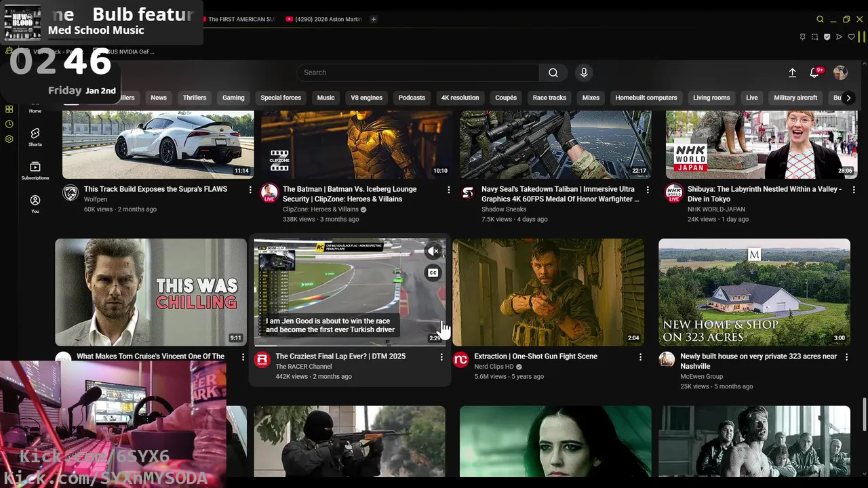Open the snapshot capture tool in the toolbar
This screenshot has height=488, width=868.
[x=814, y=37]
